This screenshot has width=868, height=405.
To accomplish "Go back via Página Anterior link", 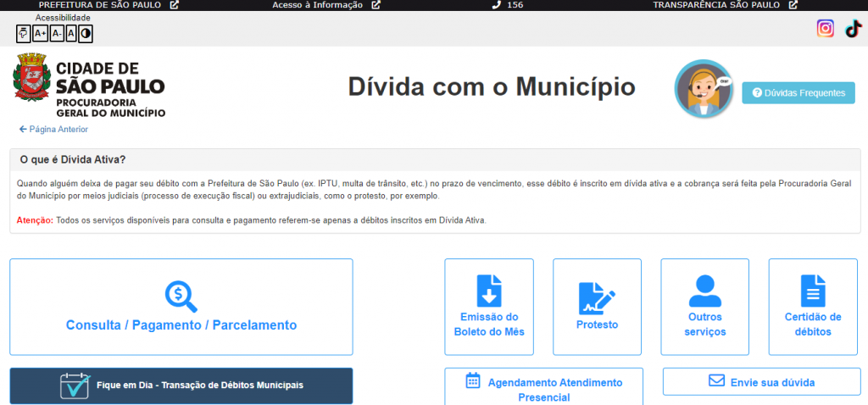I will click(53, 130).
